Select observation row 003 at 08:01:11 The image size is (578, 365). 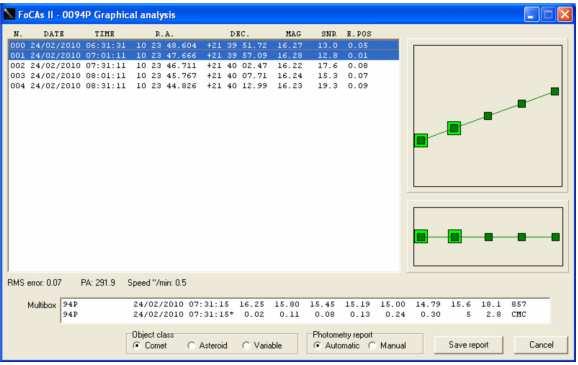coord(203,76)
